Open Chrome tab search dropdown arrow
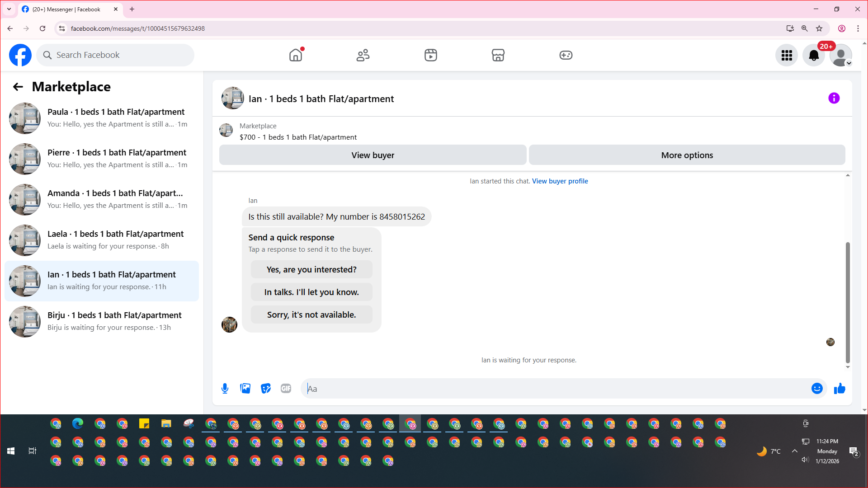 coord(9,9)
